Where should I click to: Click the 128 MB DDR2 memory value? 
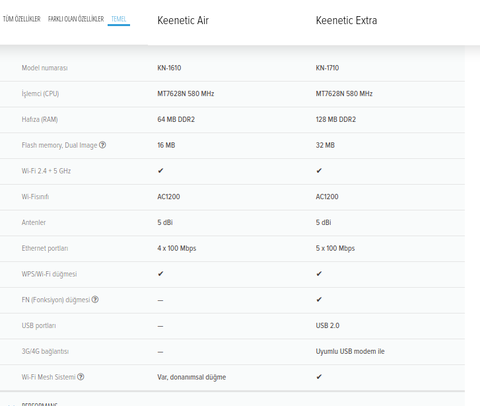(336, 119)
